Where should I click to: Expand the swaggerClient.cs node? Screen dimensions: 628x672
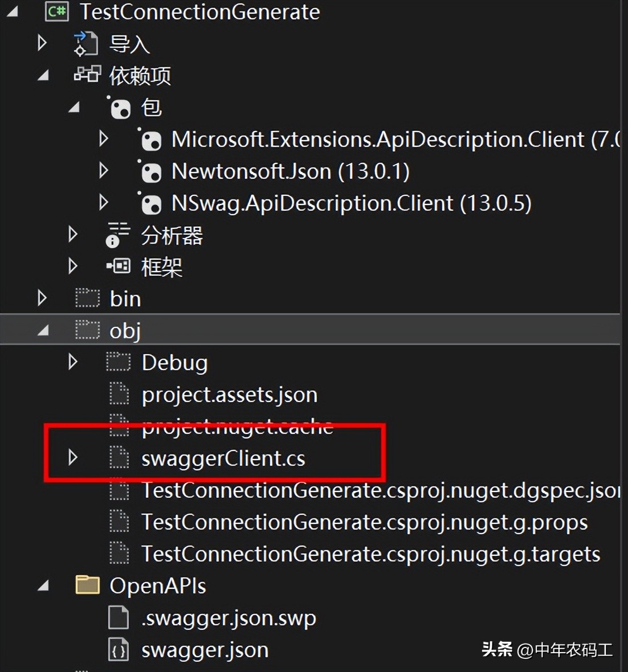[73, 457]
